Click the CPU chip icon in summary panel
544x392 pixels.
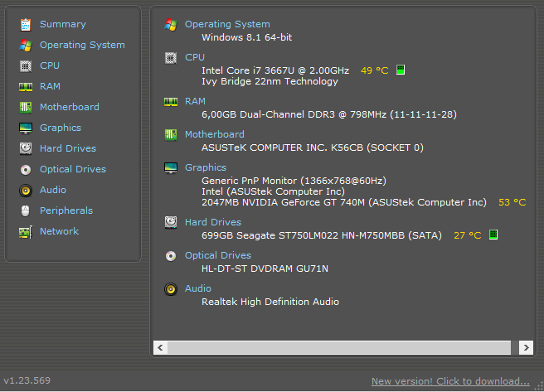pyautogui.click(x=171, y=58)
